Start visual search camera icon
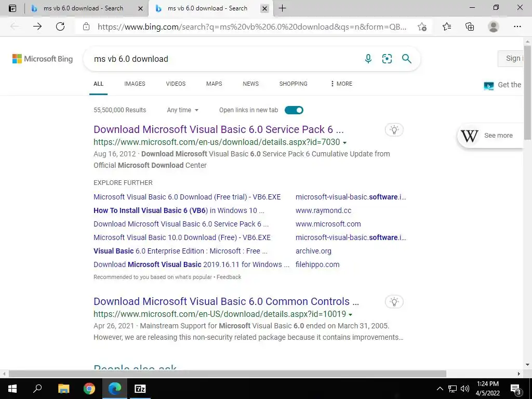 tap(387, 59)
